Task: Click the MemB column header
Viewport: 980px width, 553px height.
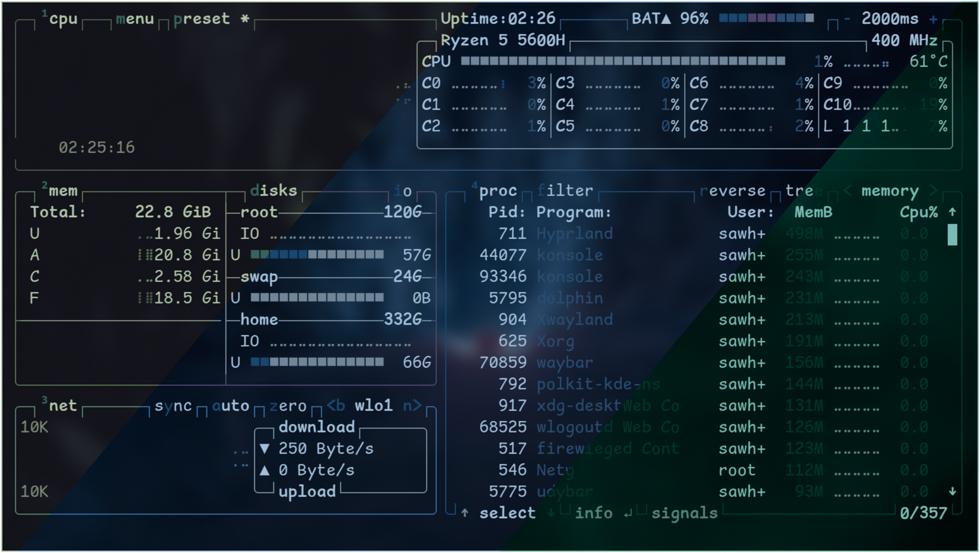Action: pos(813,212)
